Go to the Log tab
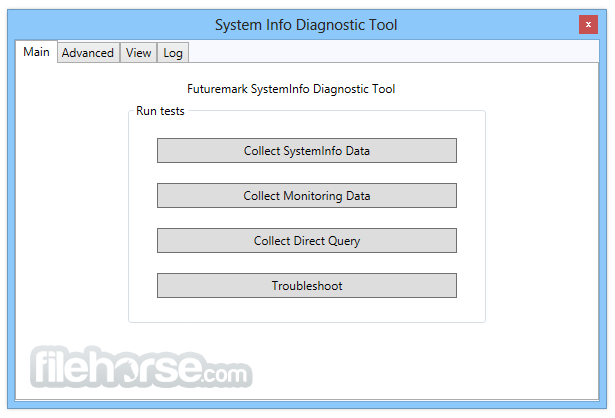 (x=173, y=53)
